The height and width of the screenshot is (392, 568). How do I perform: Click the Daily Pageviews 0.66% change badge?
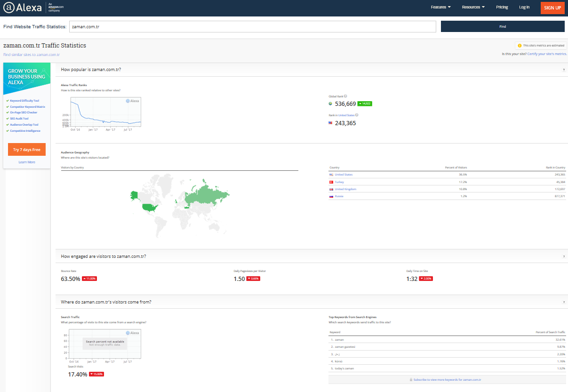pyautogui.click(x=253, y=279)
